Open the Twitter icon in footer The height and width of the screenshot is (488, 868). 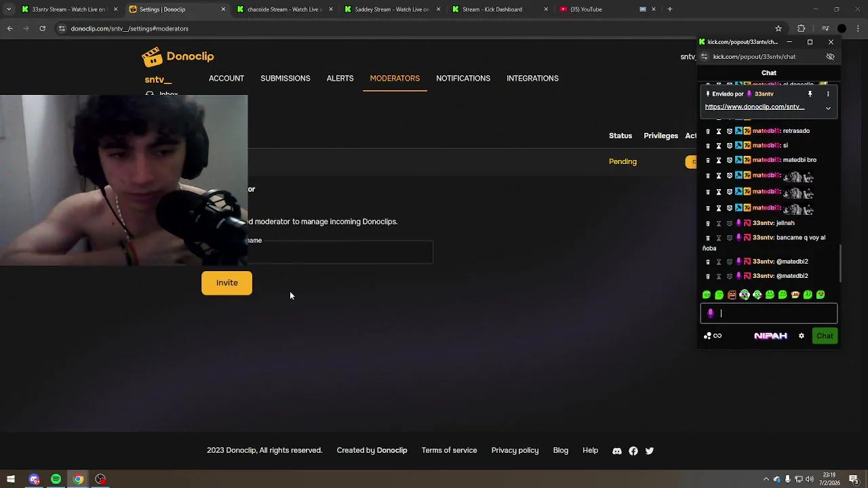tap(650, 451)
